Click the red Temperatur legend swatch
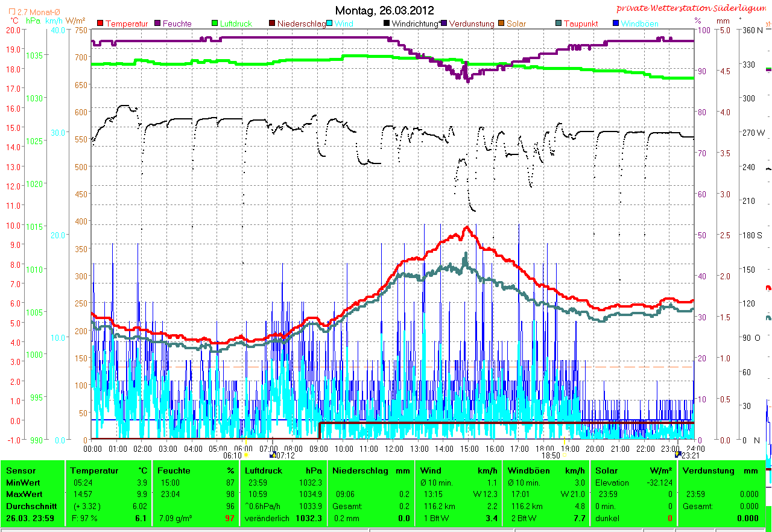772x532 pixels. 100,24
